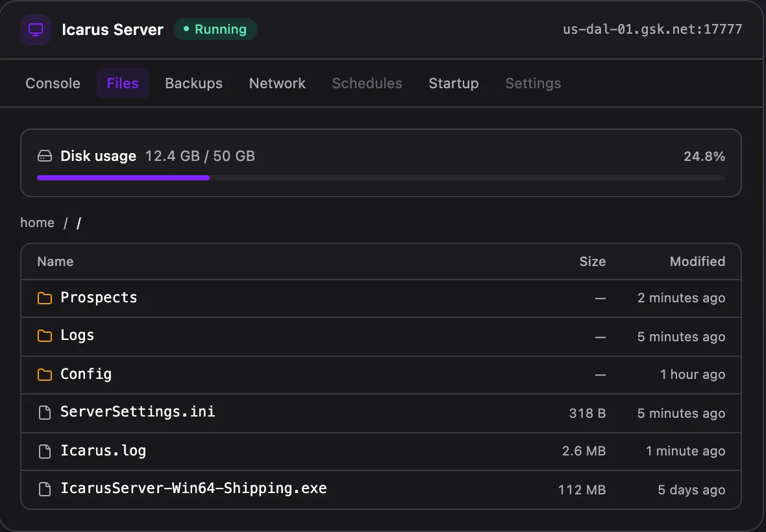Go to home in the breadcrumb path
Screen dimensions: 766x532
coord(37,223)
